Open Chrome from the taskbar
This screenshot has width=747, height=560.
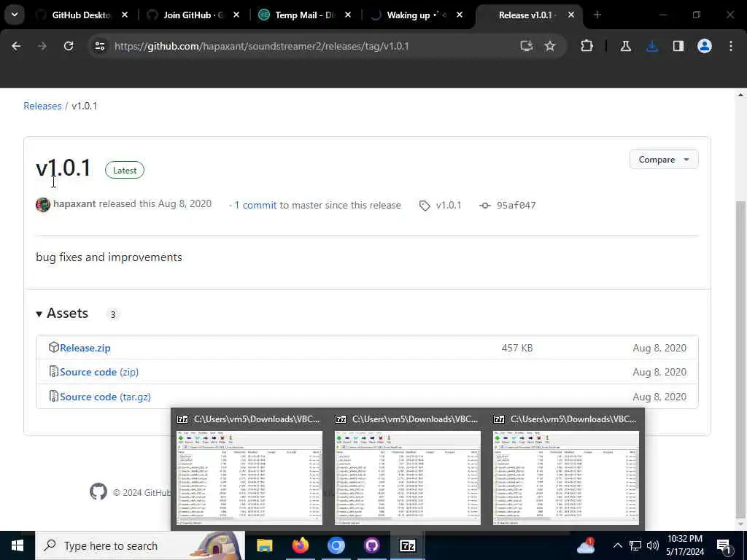pos(336,545)
